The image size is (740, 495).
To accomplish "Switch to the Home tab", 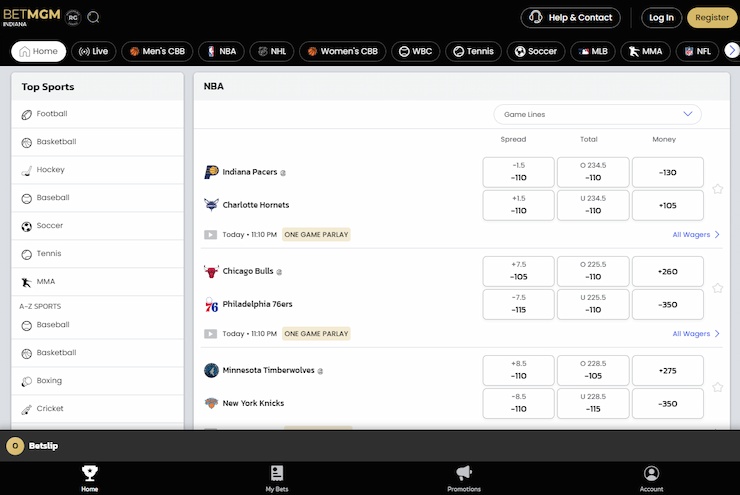I will [39, 51].
